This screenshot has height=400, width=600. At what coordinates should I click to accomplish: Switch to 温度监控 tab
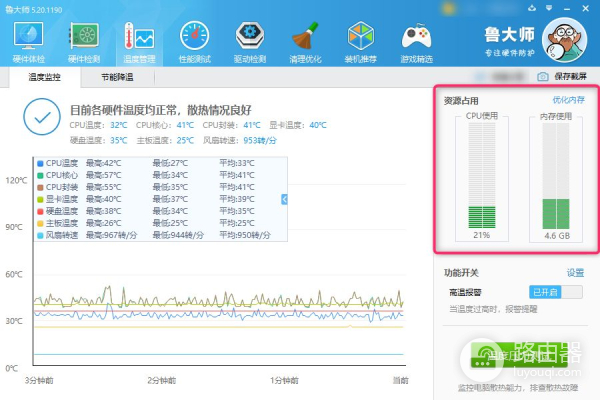(45, 77)
